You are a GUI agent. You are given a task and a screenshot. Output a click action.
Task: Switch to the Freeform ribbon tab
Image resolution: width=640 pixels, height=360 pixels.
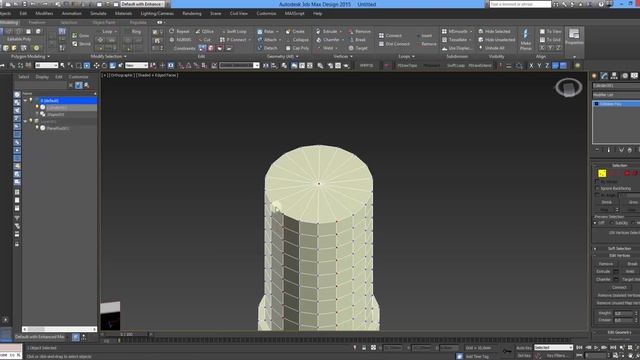[37, 22]
